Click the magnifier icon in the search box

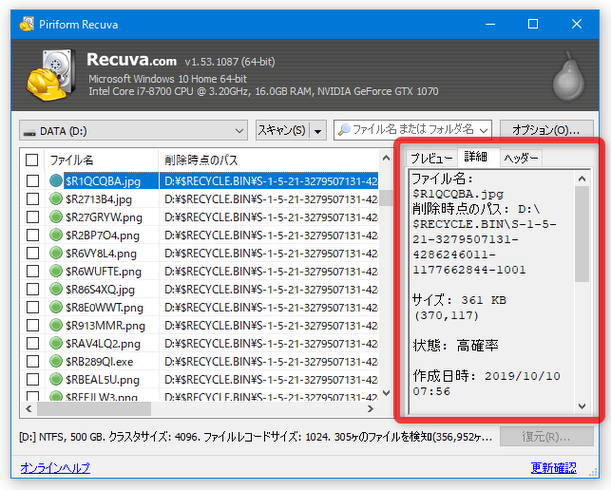[x=344, y=130]
